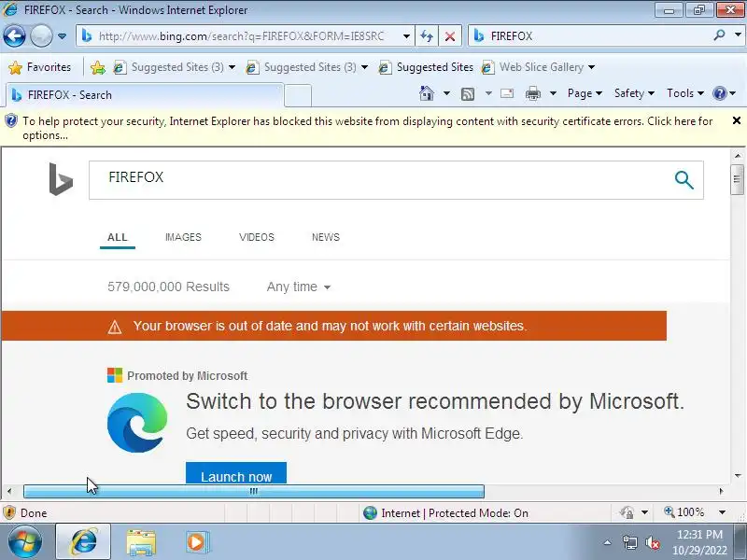Open Windows Explorer from the taskbar

point(141,542)
